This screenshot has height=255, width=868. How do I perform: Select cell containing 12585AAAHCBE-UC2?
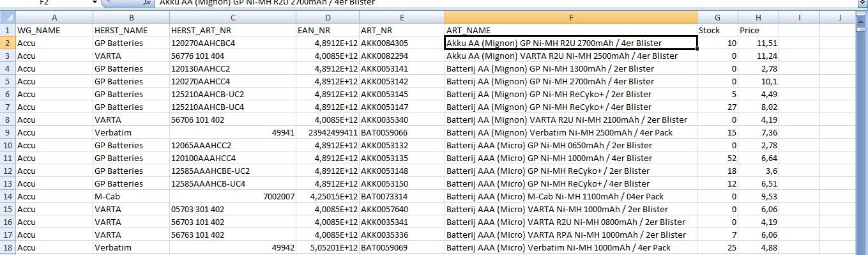(x=232, y=171)
